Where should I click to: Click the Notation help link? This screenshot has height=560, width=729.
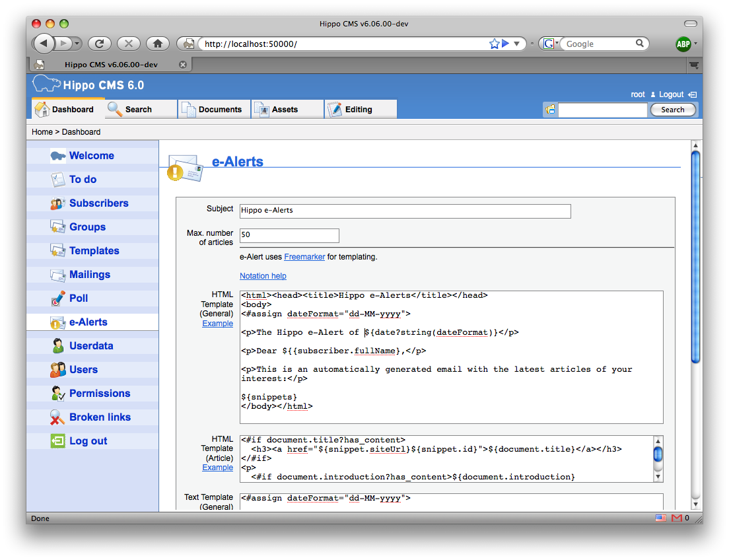click(263, 276)
